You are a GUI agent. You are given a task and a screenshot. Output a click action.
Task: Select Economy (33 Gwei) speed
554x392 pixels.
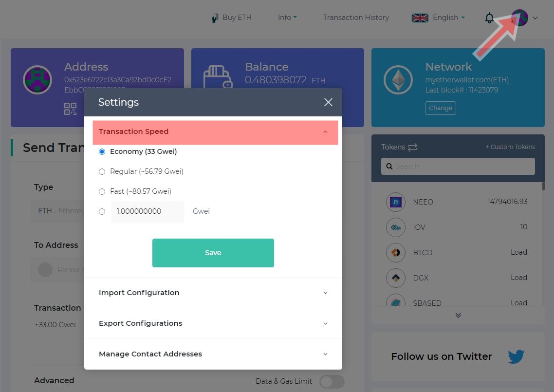[102, 151]
